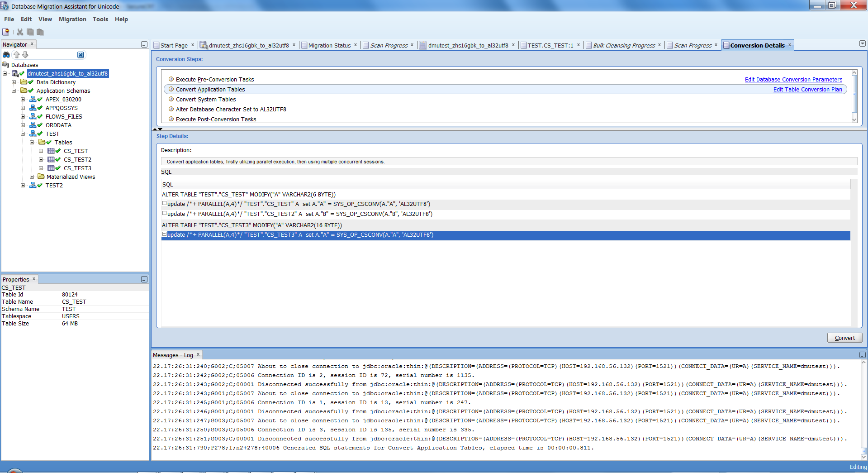
Task: Click the Table Size value 64 MB
Action: pos(70,323)
